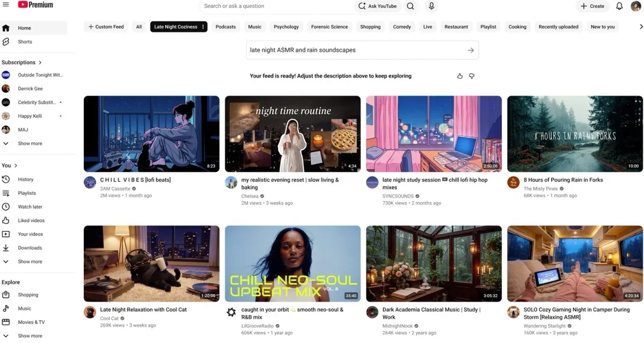This screenshot has height=343, width=644.
Task: Play night time routine thumbnail
Action: (x=292, y=134)
